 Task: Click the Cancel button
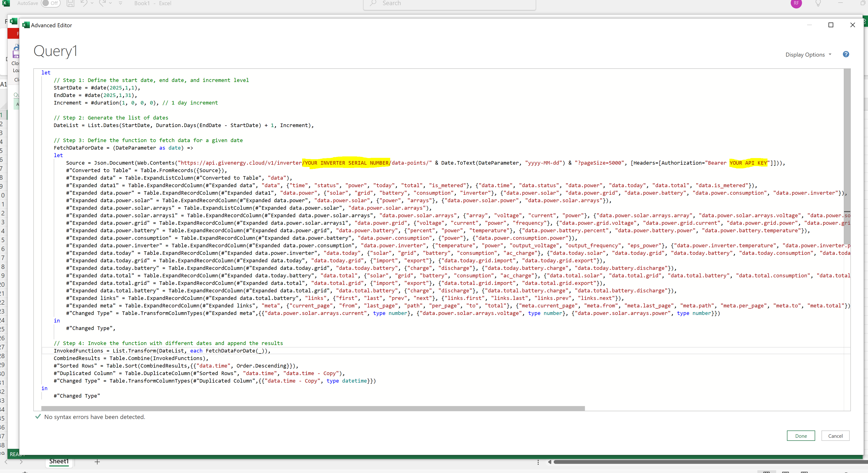835,436
